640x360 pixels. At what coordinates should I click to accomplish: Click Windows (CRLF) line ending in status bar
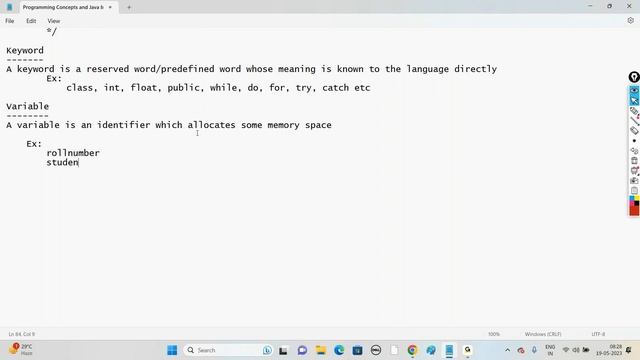(x=543, y=334)
